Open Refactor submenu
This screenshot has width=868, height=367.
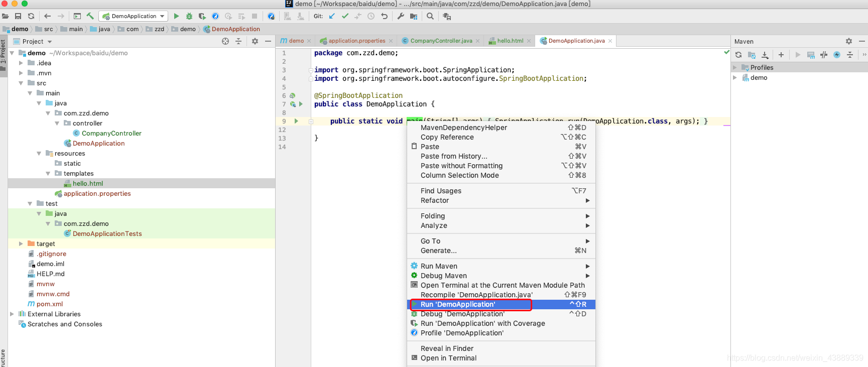(501, 200)
